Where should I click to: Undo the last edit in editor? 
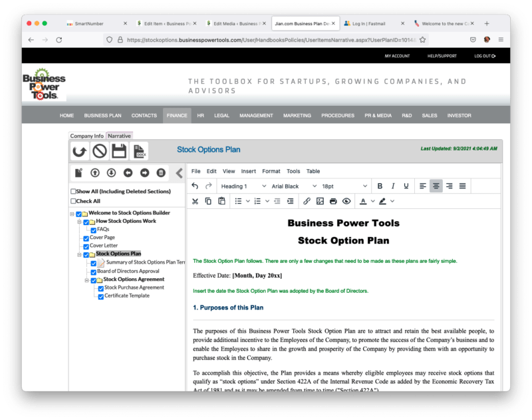195,186
